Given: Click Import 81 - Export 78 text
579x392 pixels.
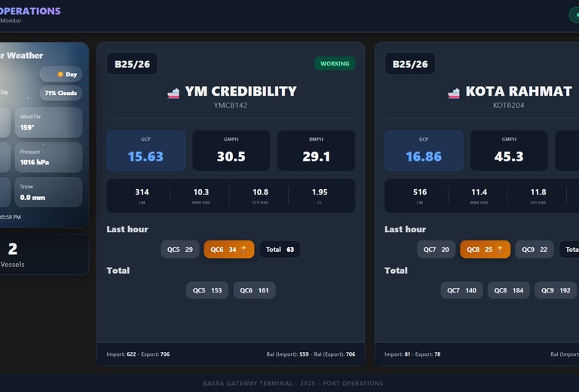Looking at the screenshot, I should (412, 354).
